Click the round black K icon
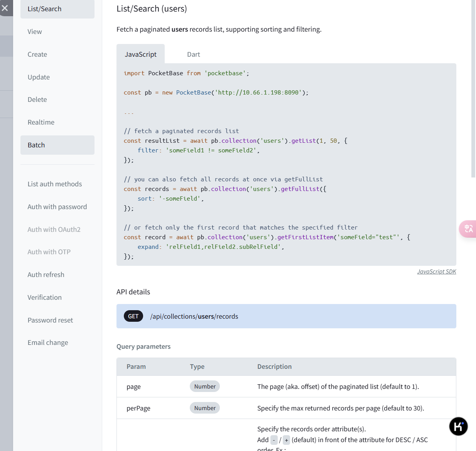Screen dimensions: 476x451 pos(458,426)
